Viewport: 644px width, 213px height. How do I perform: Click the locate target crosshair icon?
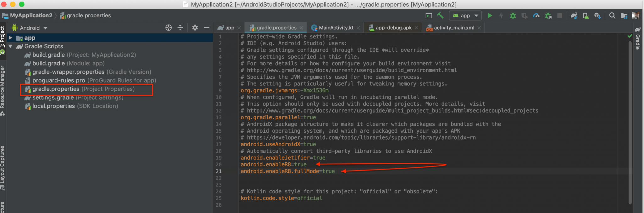169,28
